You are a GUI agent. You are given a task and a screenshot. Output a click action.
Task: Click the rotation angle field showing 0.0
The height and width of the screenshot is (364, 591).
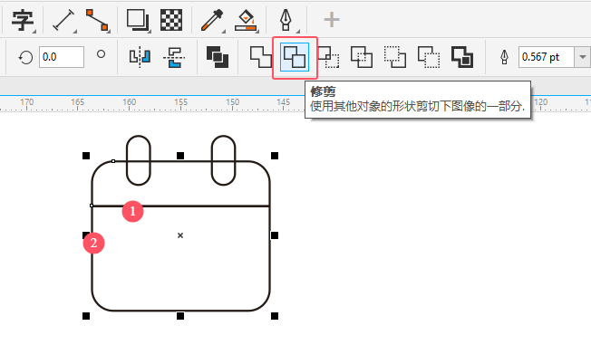(62, 57)
